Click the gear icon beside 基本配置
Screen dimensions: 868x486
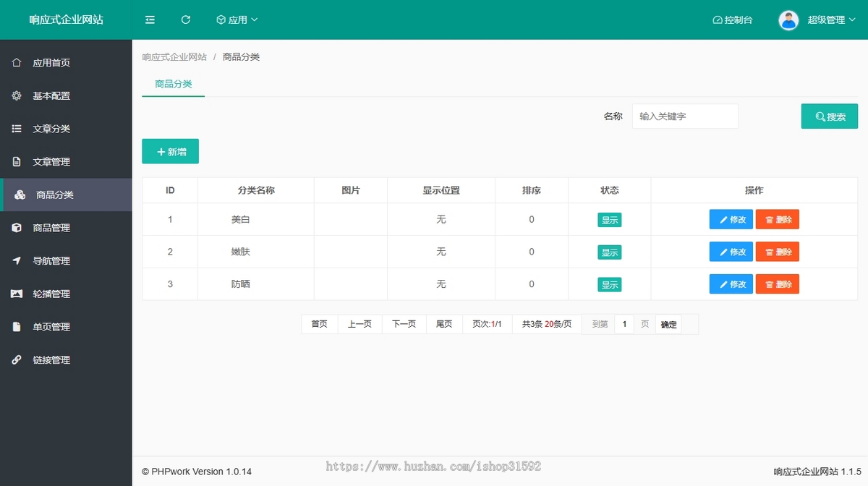point(17,95)
